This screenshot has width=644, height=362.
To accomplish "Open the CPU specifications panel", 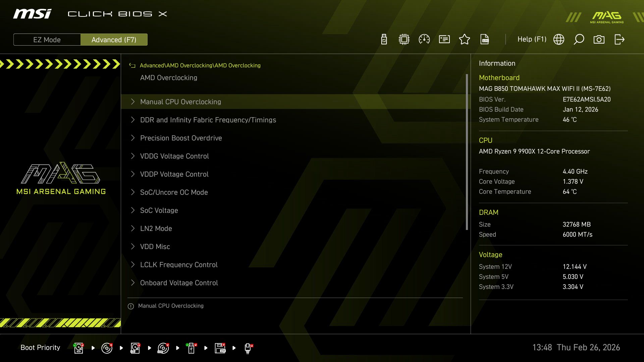I will [x=404, y=39].
